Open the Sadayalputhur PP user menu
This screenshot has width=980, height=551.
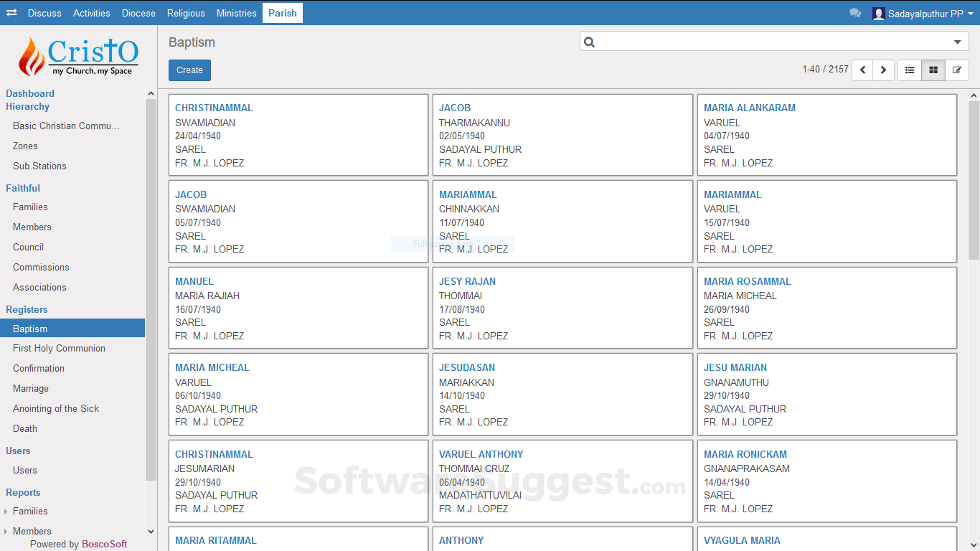923,13
